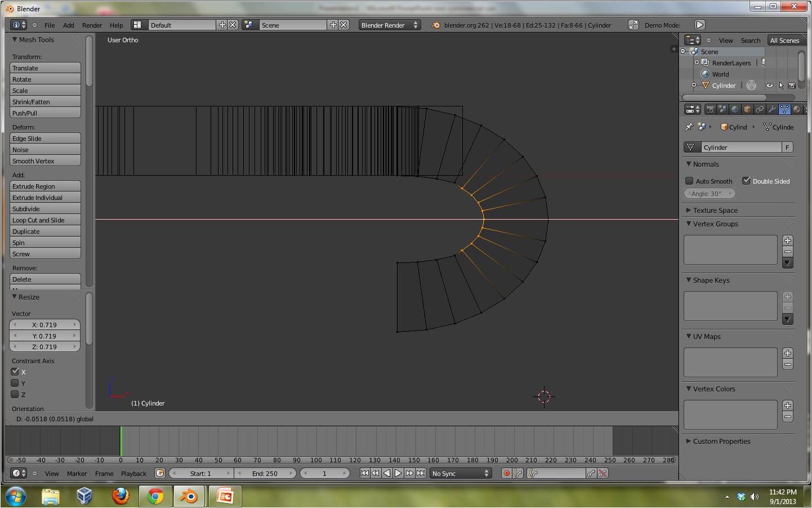Click the Spin tool button
Viewport: 812px width, 508px height.
46,242
